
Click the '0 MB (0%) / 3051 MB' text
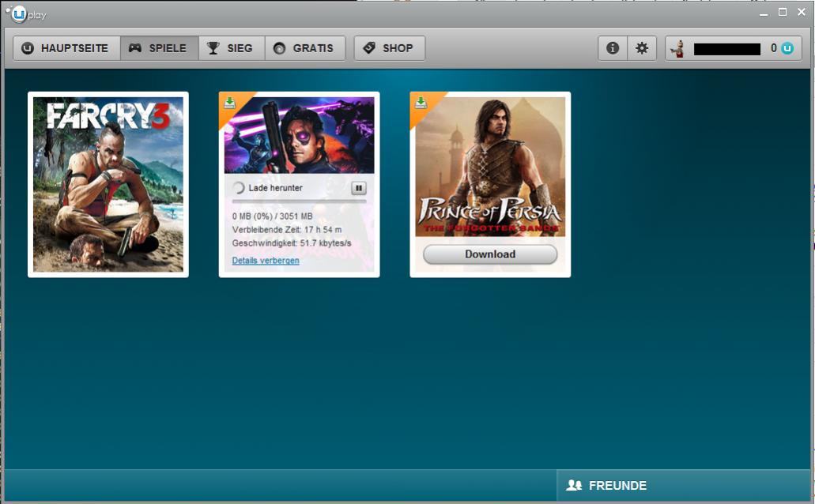273,216
